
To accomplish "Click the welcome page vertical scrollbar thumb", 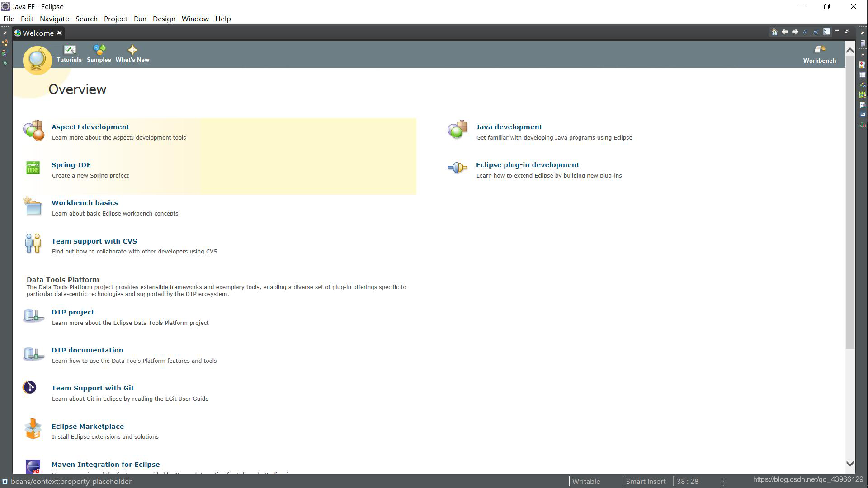I will pos(850,202).
